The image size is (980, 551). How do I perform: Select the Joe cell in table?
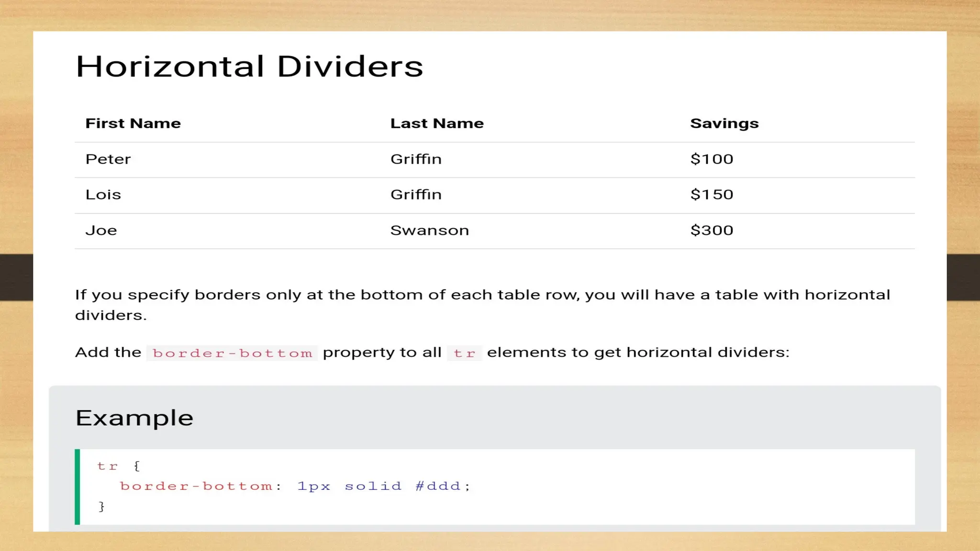tap(101, 231)
